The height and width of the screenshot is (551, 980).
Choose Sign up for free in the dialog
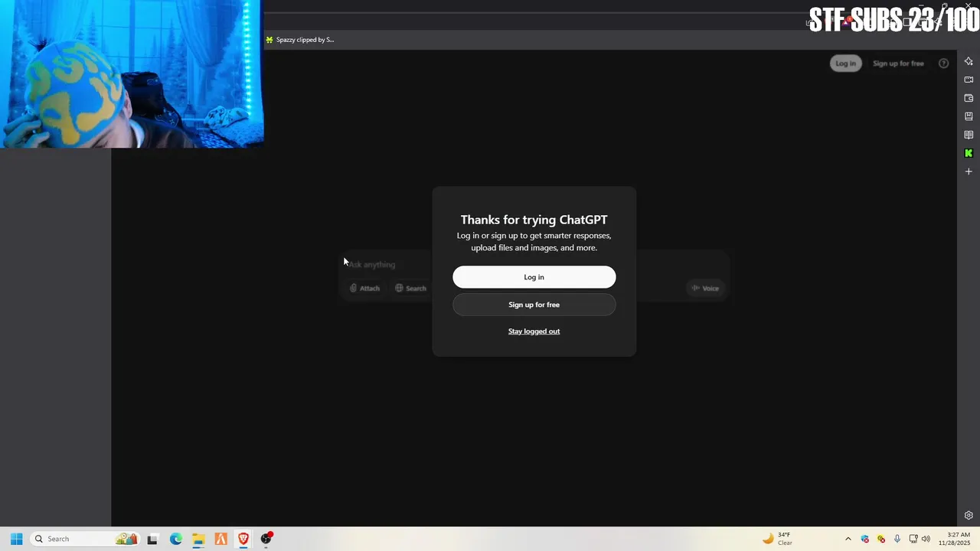click(x=534, y=305)
